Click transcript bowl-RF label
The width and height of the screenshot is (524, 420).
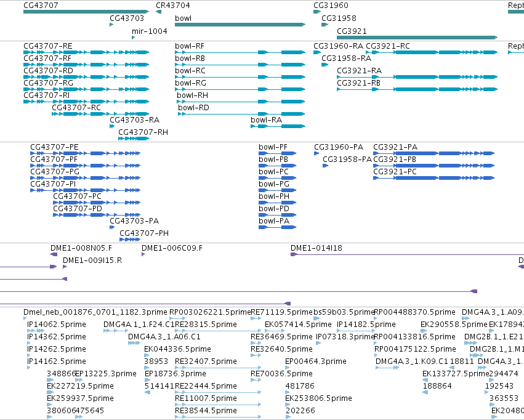point(190,46)
